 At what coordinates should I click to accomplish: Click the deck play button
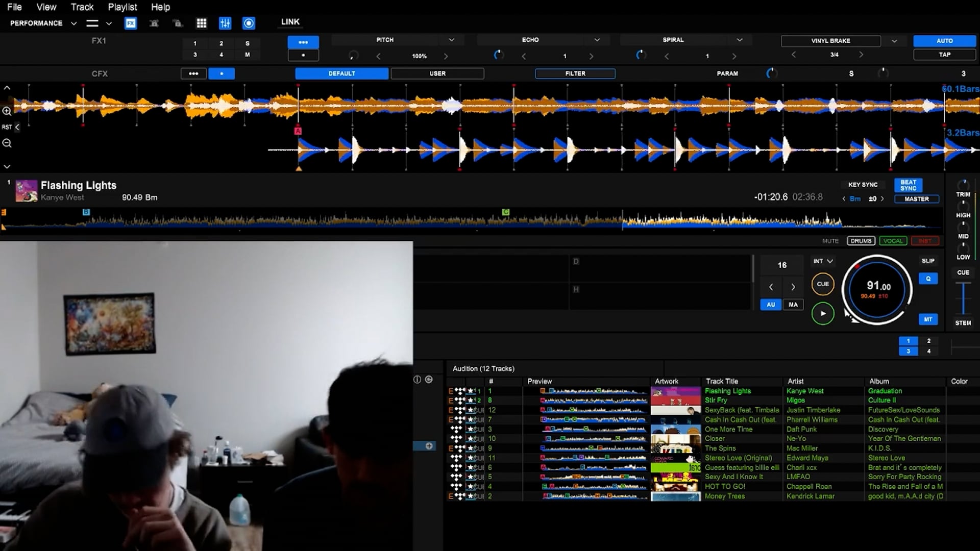(823, 313)
